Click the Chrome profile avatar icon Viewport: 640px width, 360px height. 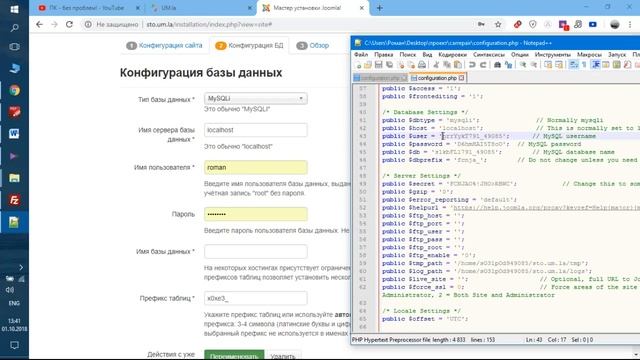pos(615,24)
